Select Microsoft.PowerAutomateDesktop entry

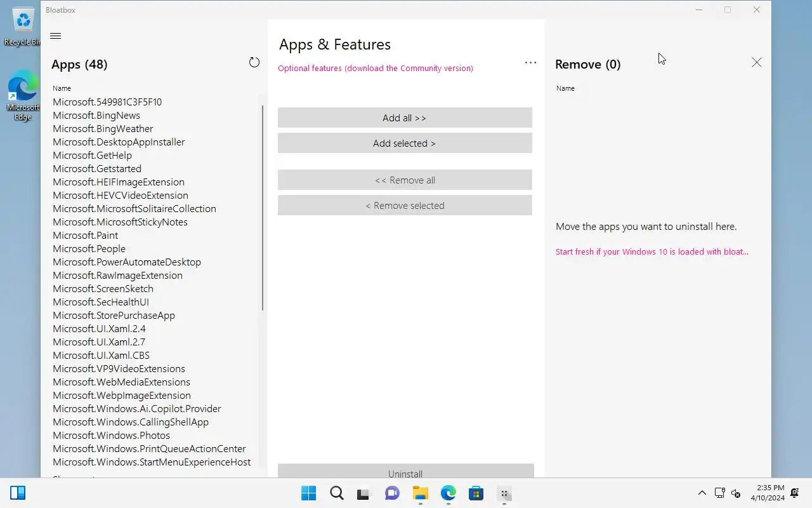[127, 262]
